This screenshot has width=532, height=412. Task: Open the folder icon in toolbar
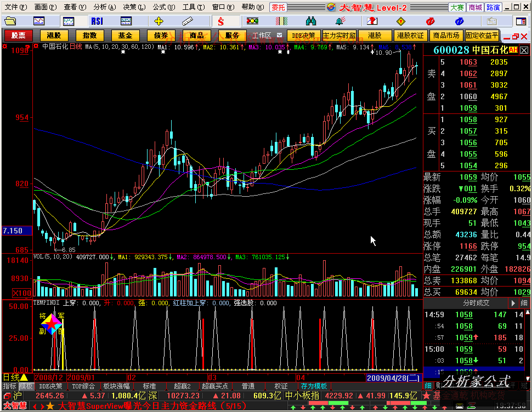coord(10,21)
